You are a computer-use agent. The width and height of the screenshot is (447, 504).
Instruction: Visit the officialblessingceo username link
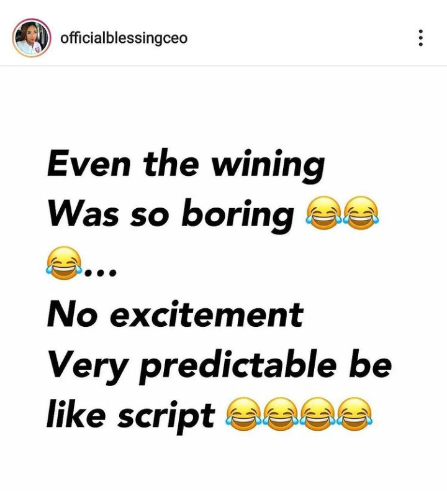coord(124,38)
